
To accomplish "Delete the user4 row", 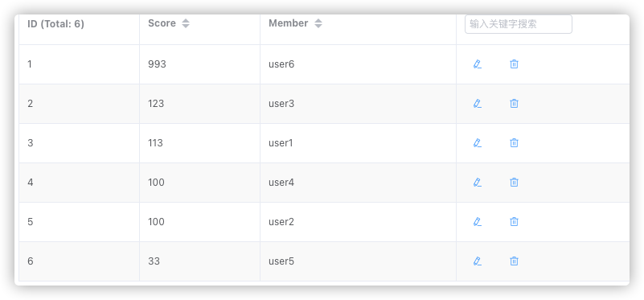I will (514, 183).
